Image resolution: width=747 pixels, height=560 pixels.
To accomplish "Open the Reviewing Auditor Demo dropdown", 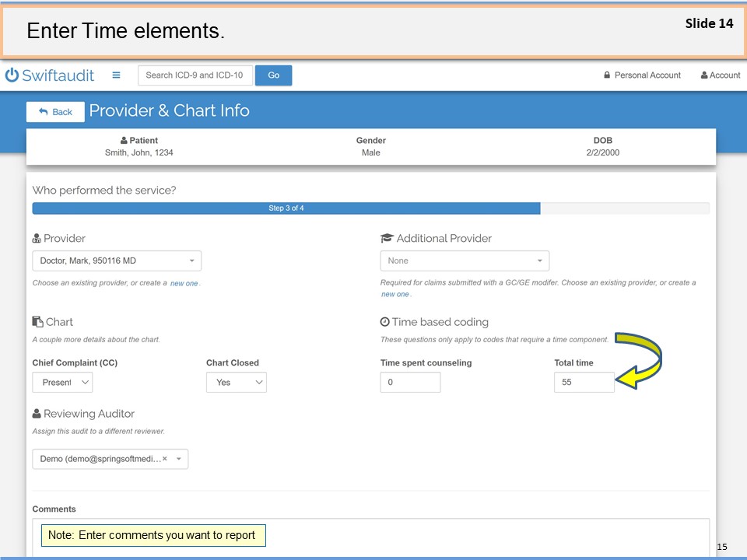I will click(110, 459).
